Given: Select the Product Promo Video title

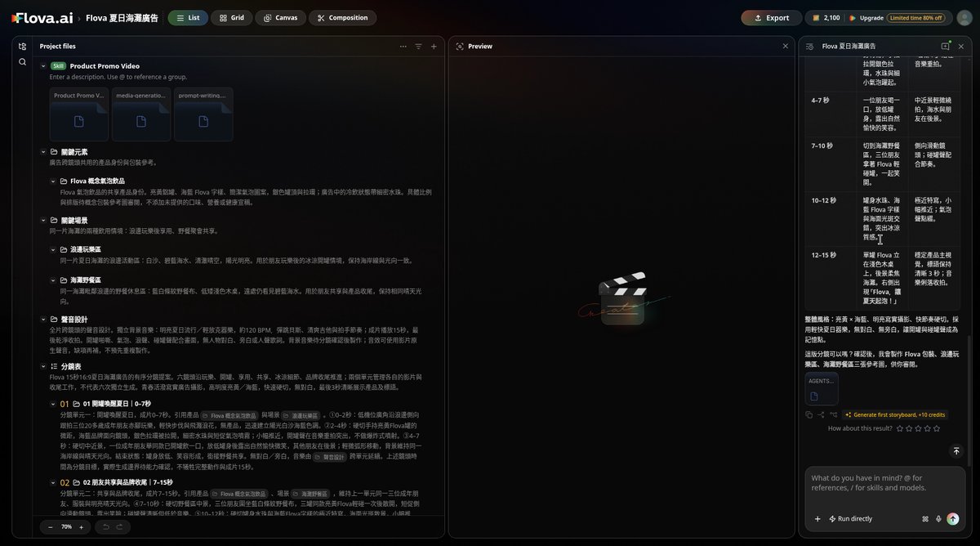Looking at the screenshot, I should tap(105, 66).
